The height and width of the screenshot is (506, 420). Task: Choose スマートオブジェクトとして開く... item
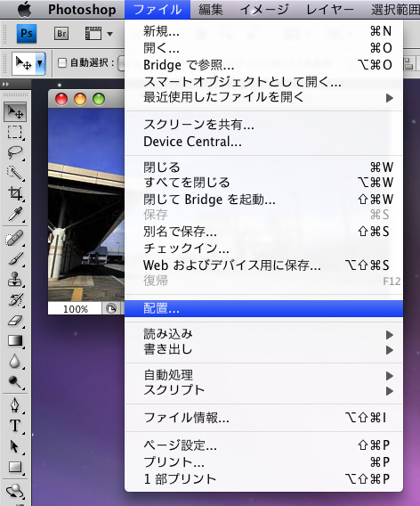pos(263,82)
